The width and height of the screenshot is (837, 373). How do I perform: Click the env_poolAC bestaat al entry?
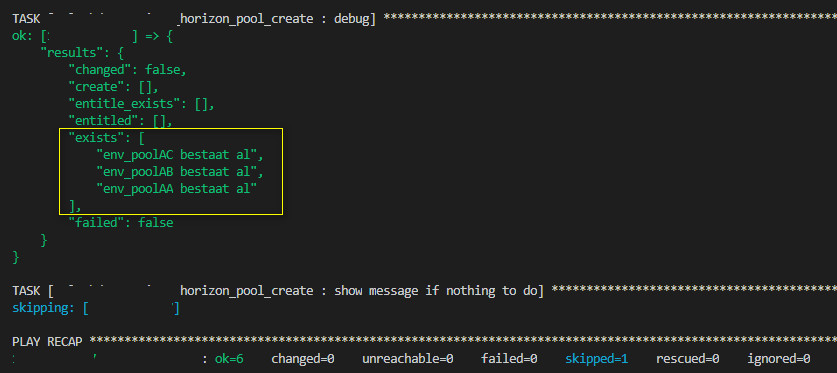(180, 155)
